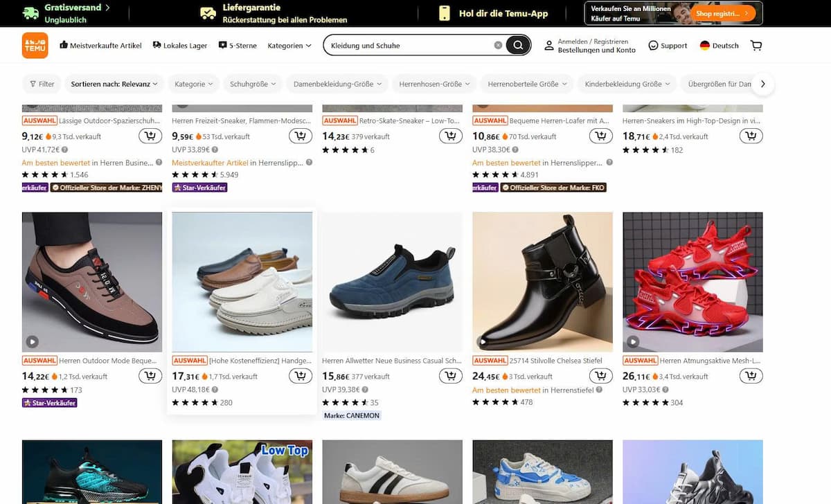The width and height of the screenshot is (831, 504).
Task: Expand the Kategorien menu
Action: coord(289,46)
